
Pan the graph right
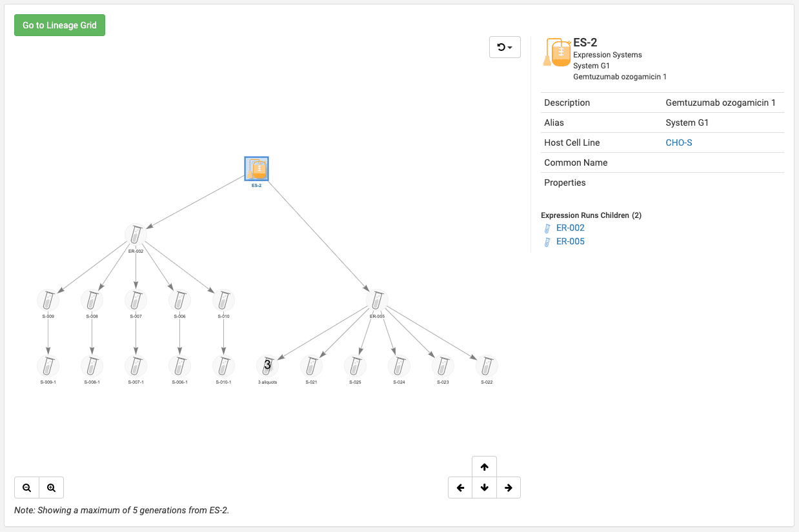click(509, 488)
